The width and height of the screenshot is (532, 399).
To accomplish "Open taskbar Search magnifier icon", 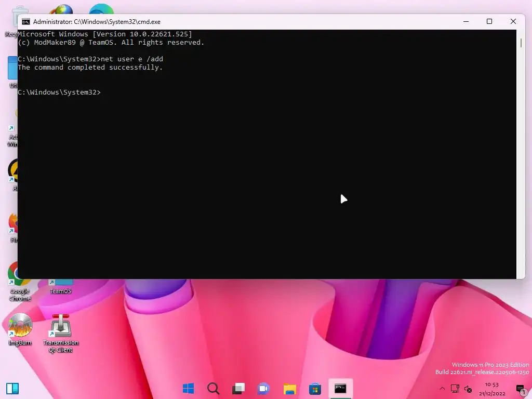I will (x=214, y=389).
